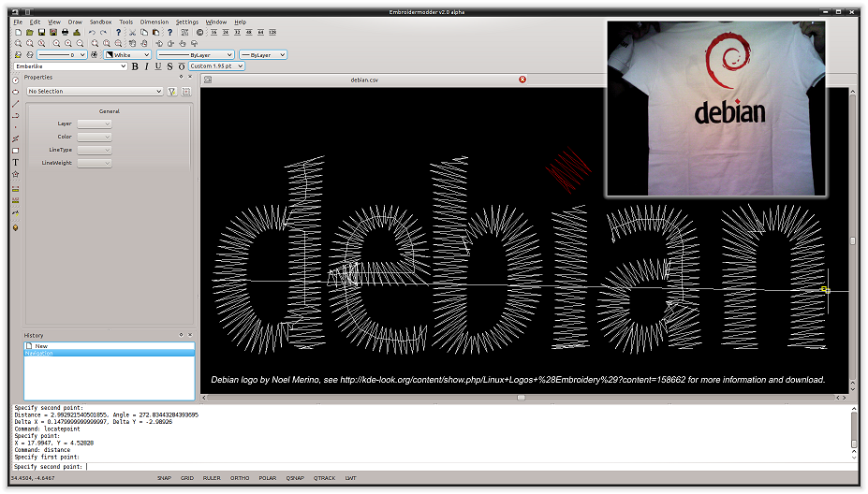Open the Layer property dropdown
Screen dimensions: 868x494
pos(95,123)
